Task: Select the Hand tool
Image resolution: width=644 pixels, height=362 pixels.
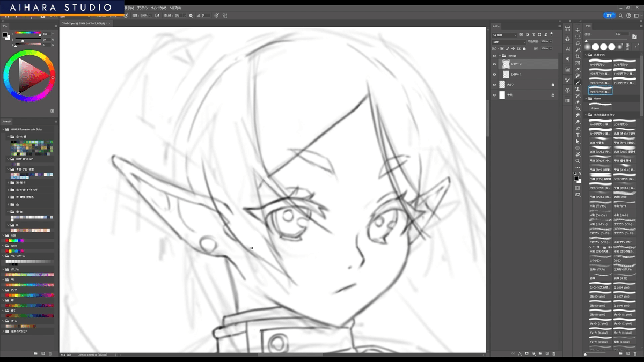Action: pyautogui.click(x=577, y=154)
